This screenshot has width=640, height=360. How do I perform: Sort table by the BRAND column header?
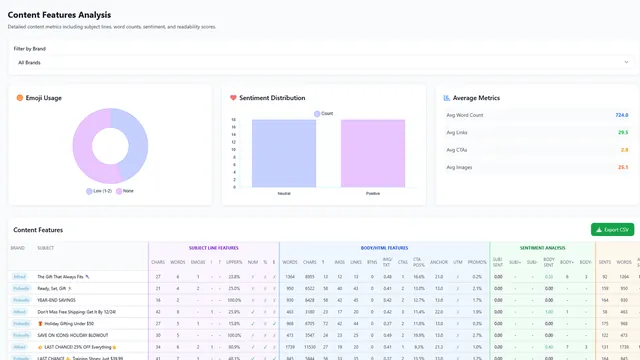click(18, 248)
